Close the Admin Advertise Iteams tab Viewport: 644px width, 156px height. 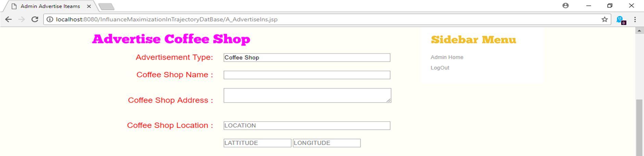click(89, 6)
